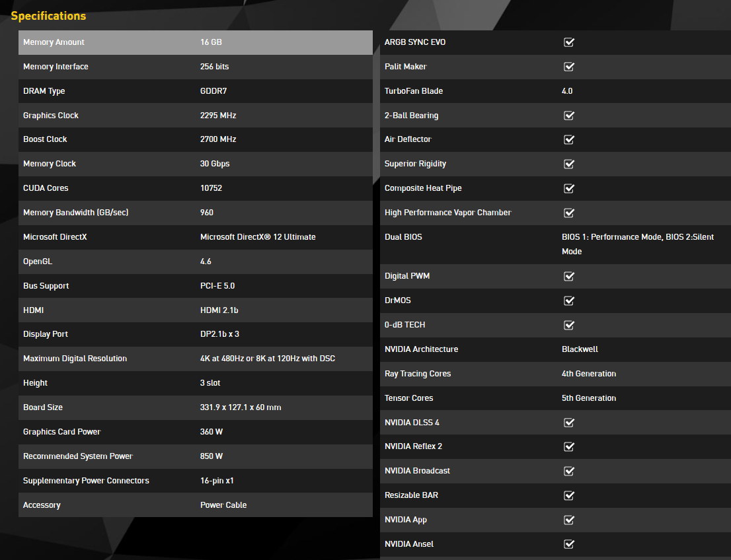731x560 pixels.
Task: Click the NVIDIA Broadcast checkmark
Action: [568, 472]
